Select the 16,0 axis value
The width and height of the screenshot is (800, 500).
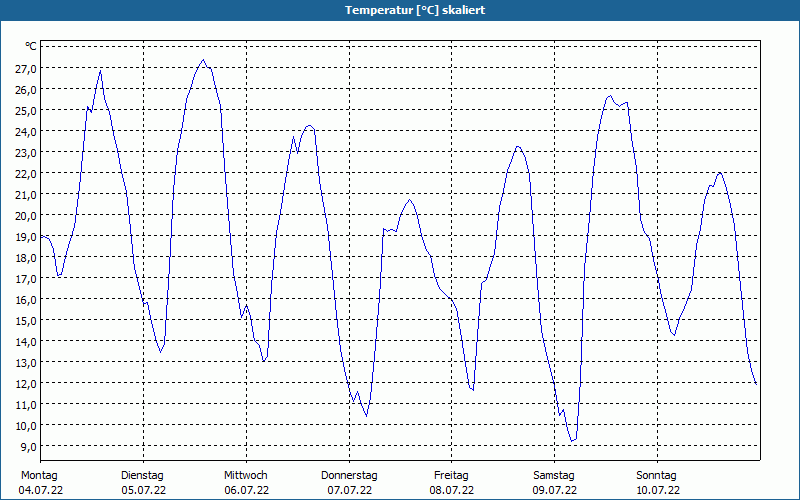click(26, 299)
